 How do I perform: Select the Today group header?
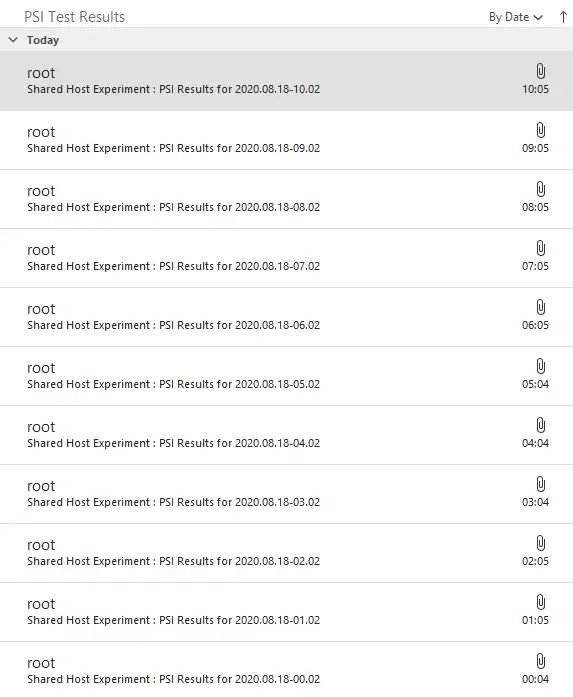pos(286,40)
